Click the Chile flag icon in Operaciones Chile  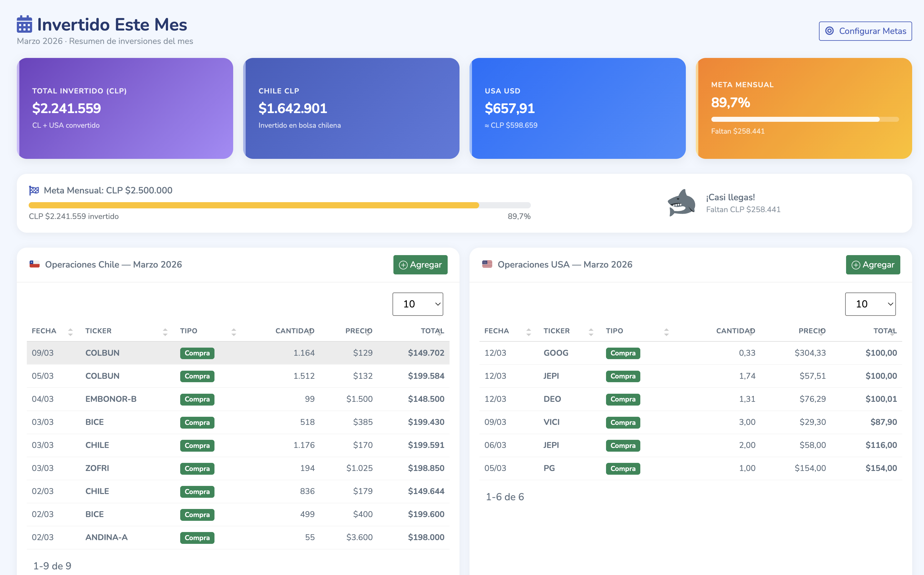pos(35,264)
